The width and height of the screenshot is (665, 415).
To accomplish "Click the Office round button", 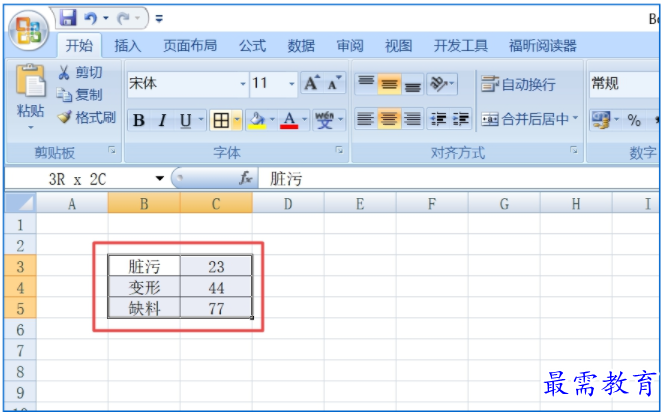I will 29,30.
